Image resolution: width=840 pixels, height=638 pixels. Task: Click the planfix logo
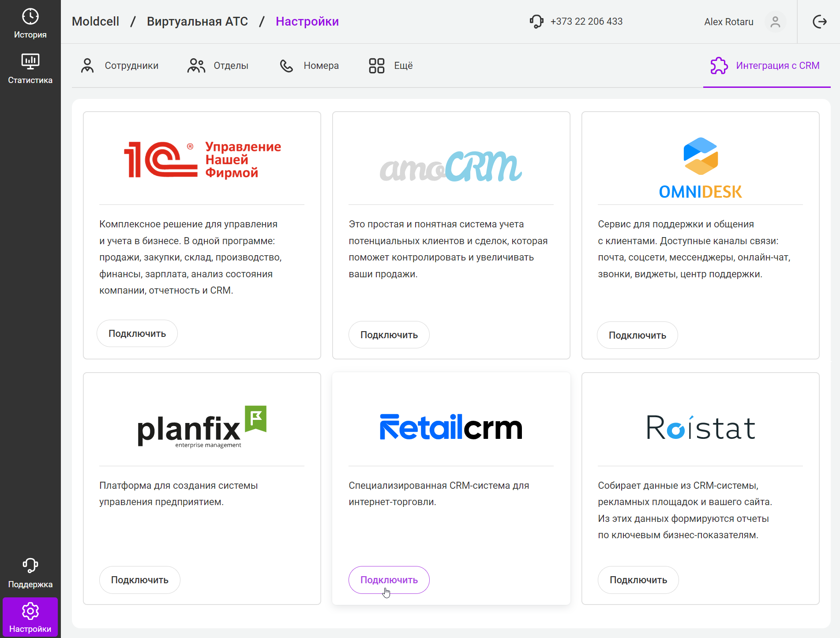click(x=202, y=427)
